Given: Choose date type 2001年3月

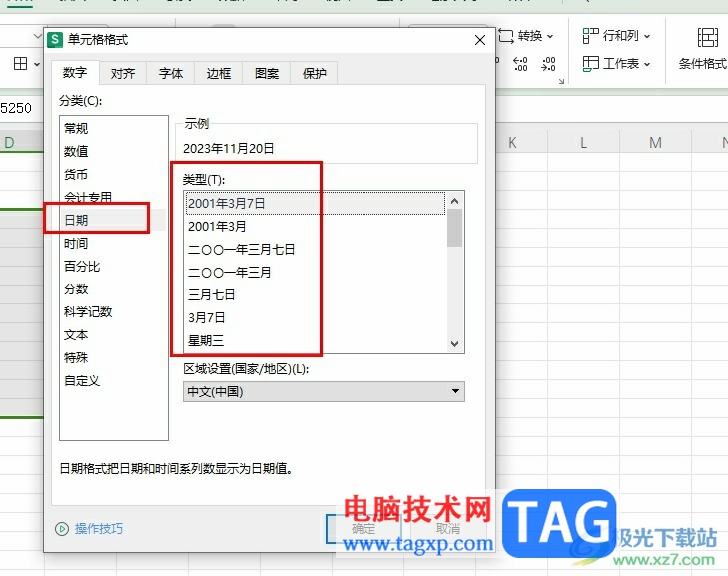Looking at the screenshot, I should click(x=316, y=227).
